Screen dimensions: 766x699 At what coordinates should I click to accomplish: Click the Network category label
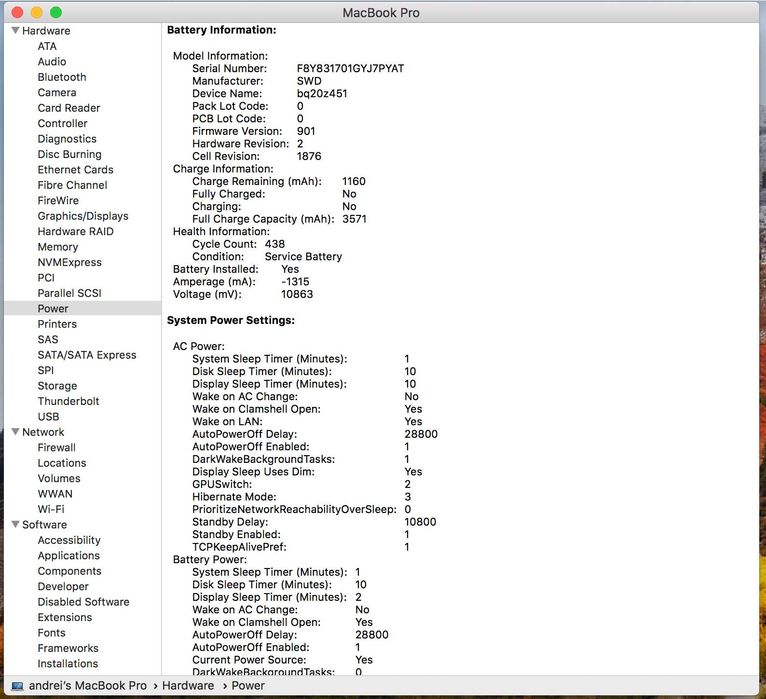coord(43,432)
